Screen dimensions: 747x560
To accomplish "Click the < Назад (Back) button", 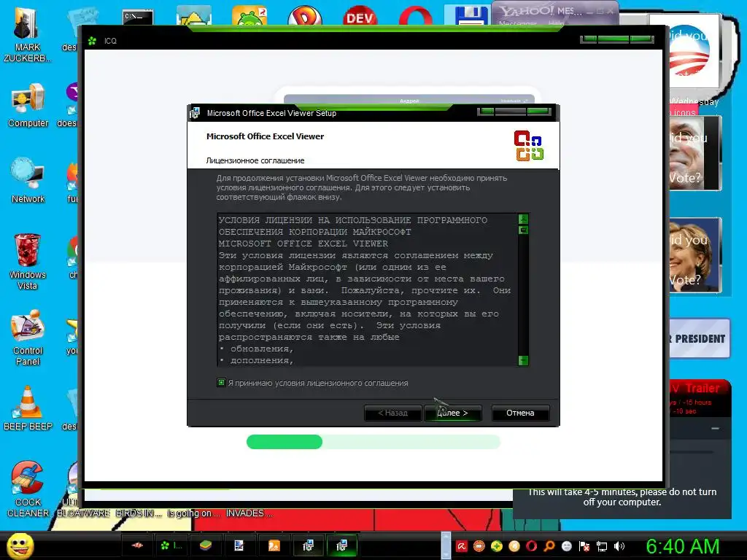I will tap(392, 413).
